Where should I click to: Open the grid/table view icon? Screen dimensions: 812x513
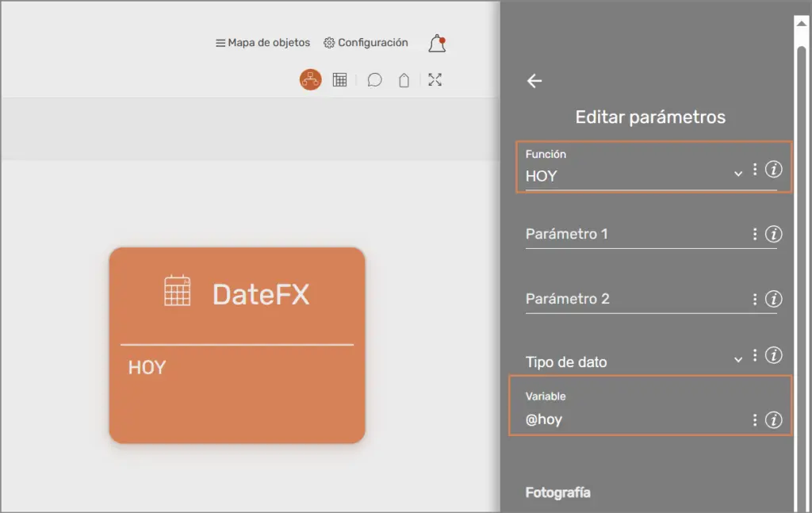(340, 79)
